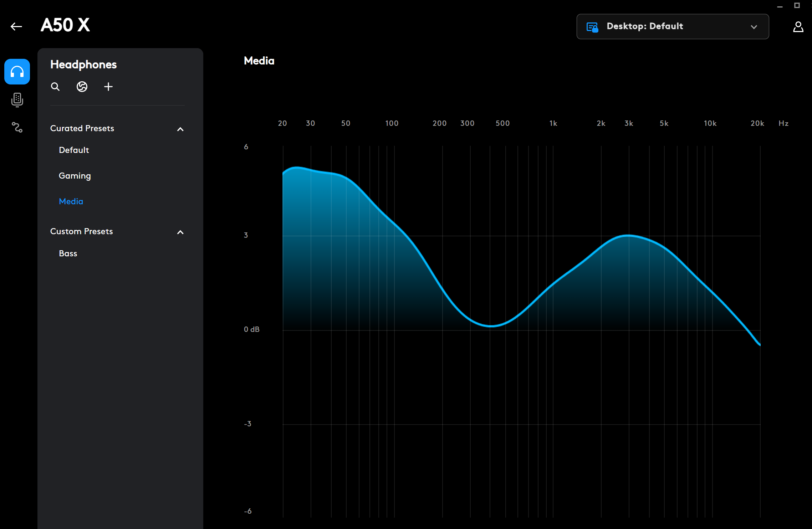Click the Custom Presets heading
The height and width of the screenshot is (529, 812).
(81, 231)
